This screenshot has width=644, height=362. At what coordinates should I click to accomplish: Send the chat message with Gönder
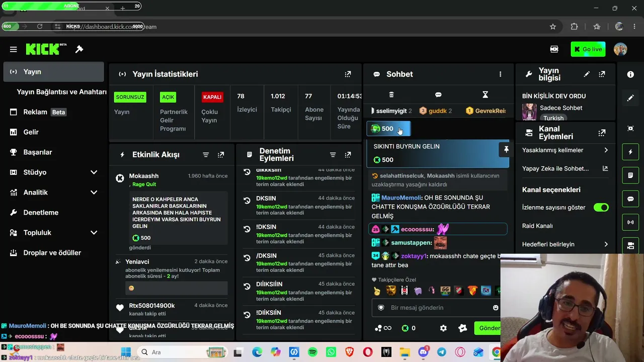(x=487, y=328)
